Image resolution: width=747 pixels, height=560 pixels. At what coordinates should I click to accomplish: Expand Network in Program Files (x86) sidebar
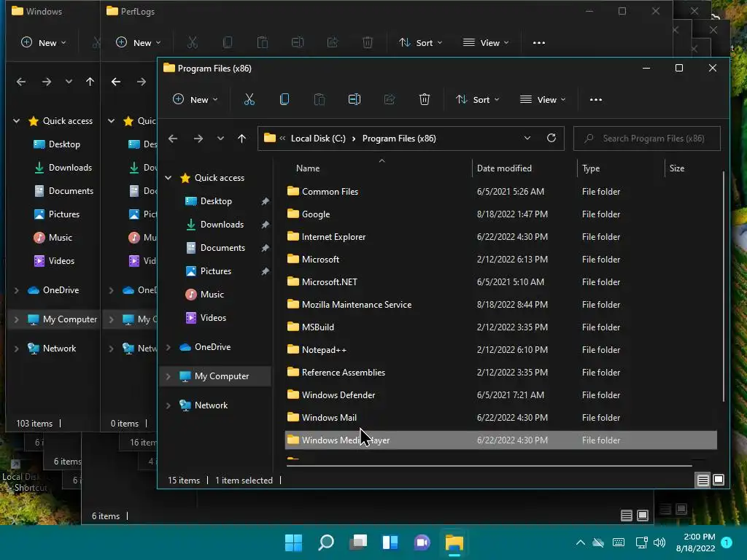click(169, 405)
